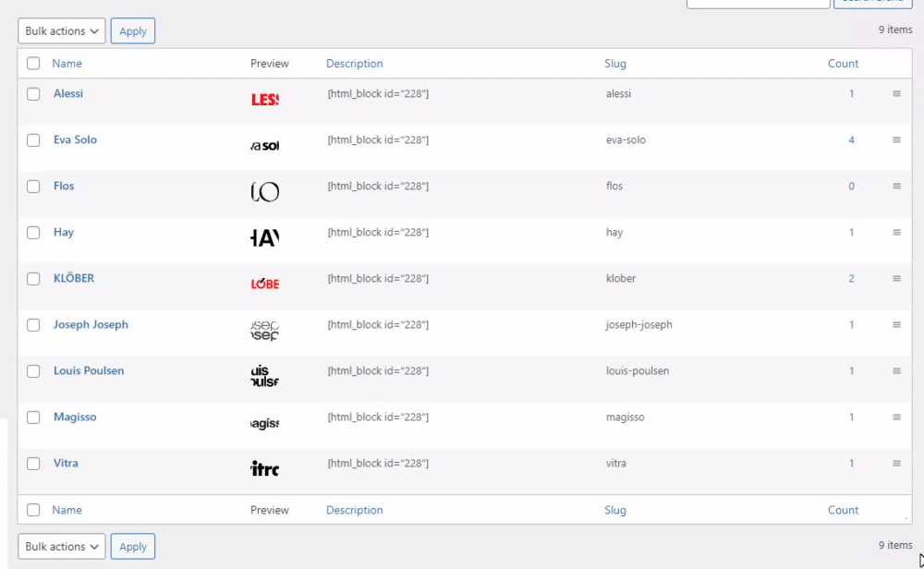Open the Eva Solo brand link
The width and height of the screenshot is (924, 569).
[75, 139]
